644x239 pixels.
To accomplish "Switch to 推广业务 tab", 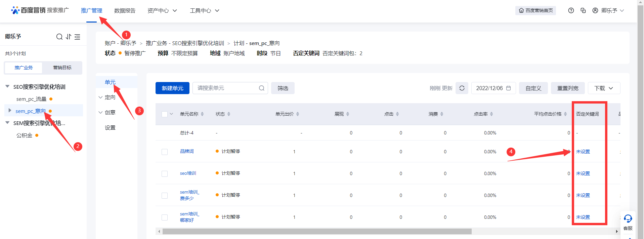I will click(x=24, y=68).
